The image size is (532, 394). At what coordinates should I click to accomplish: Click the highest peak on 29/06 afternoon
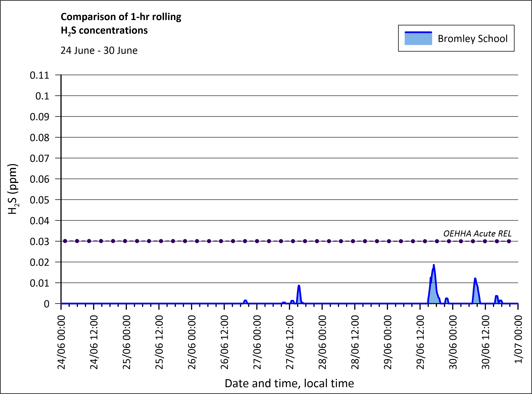pos(434,265)
